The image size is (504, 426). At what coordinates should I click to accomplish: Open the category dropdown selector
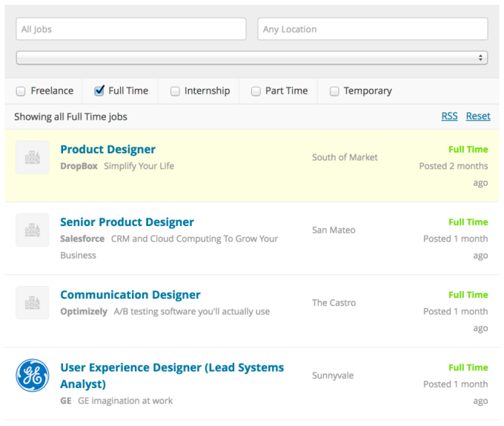click(x=252, y=58)
